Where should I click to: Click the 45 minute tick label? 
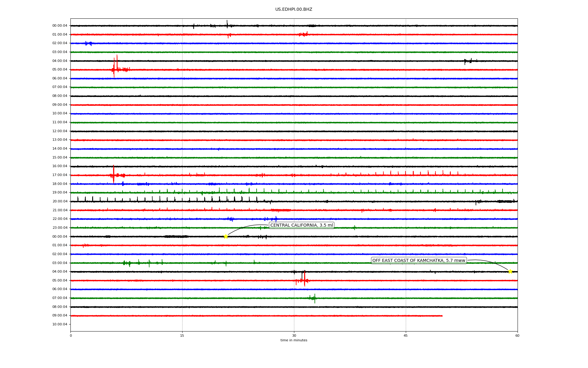[x=405, y=335]
